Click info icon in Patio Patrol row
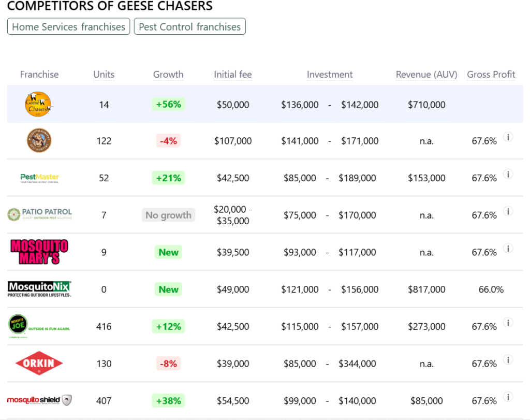This screenshot has width=530, height=420. click(508, 211)
